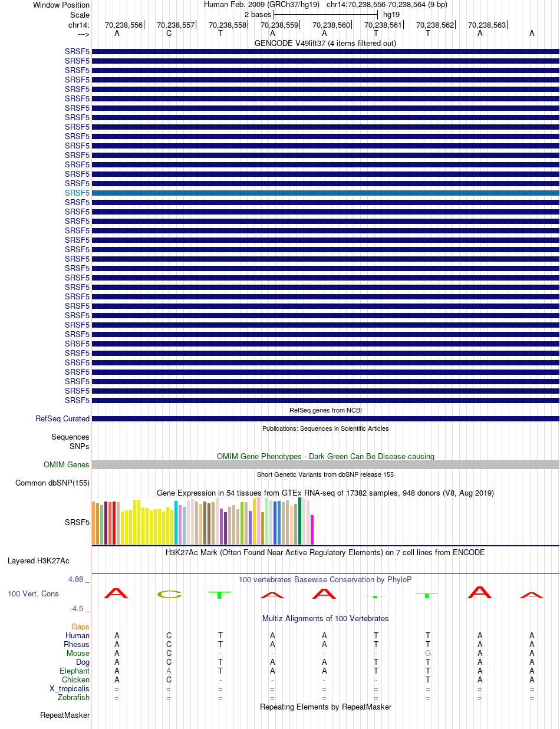
Task: Click the RefSeq Curated dark blue bar
Action: point(325,418)
